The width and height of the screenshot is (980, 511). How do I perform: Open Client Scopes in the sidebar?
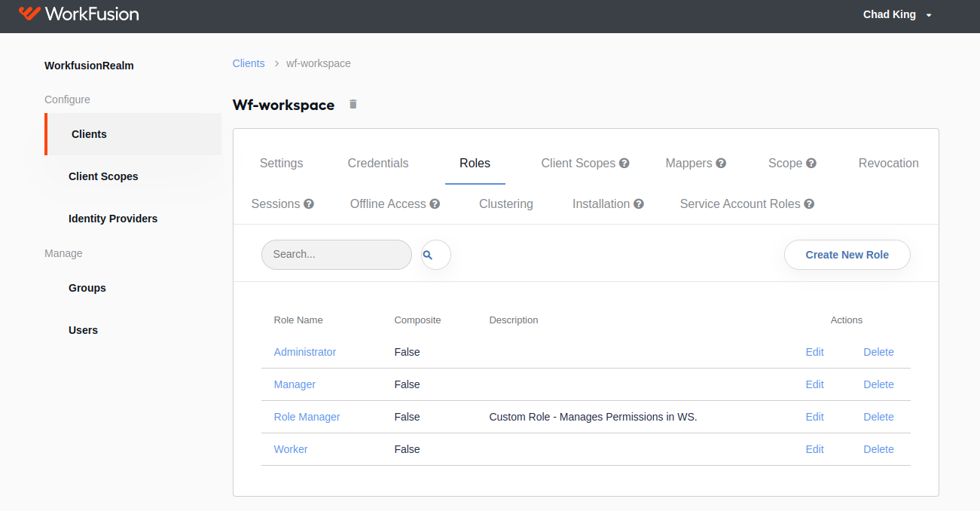[103, 176]
